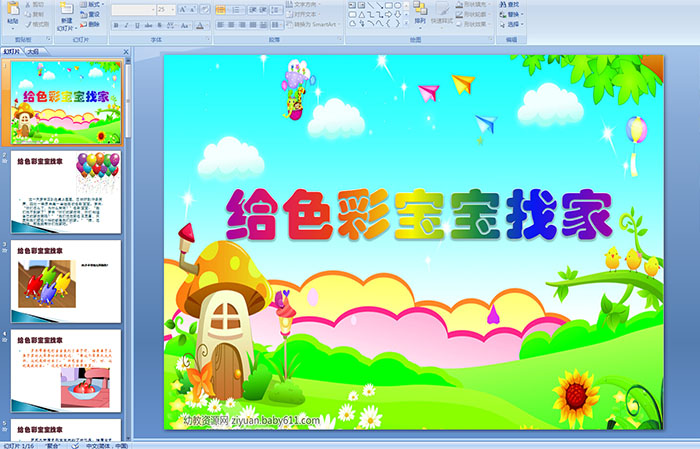Open Shape Outline (形状轮廓)
Image resolution: width=700 pixels, height=449 pixels.
tap(474, 14)
